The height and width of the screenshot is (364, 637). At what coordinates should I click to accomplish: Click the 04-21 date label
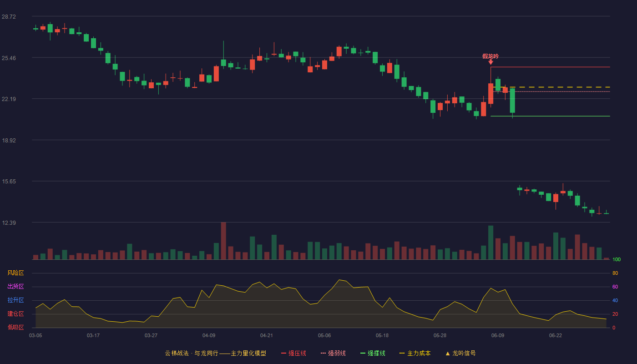pyautogui.click(x=267, y=335)
